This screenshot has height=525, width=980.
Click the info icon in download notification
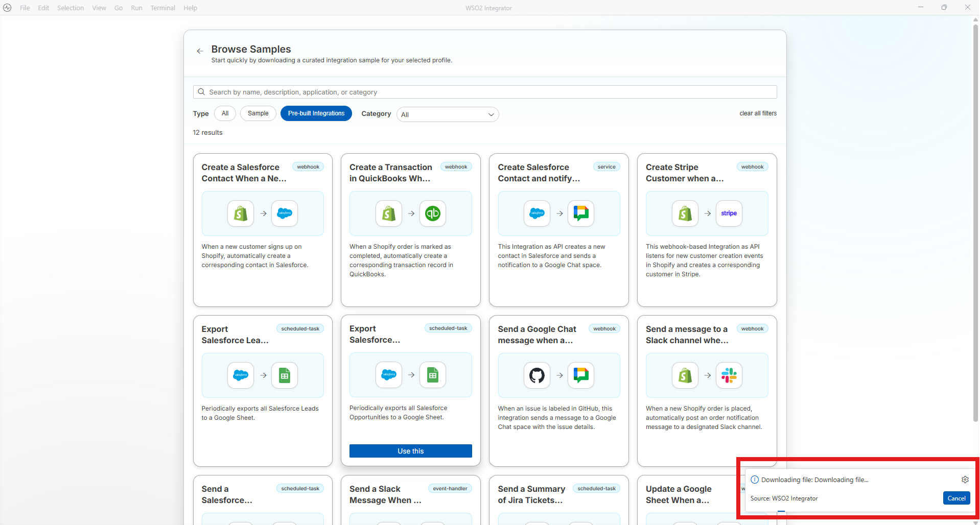[755, 480]
